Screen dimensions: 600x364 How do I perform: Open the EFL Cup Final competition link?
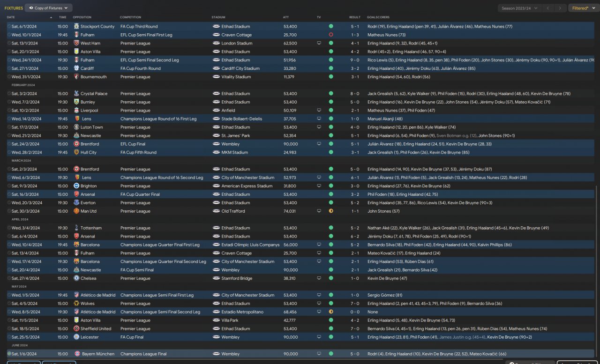tap(133, 144)
